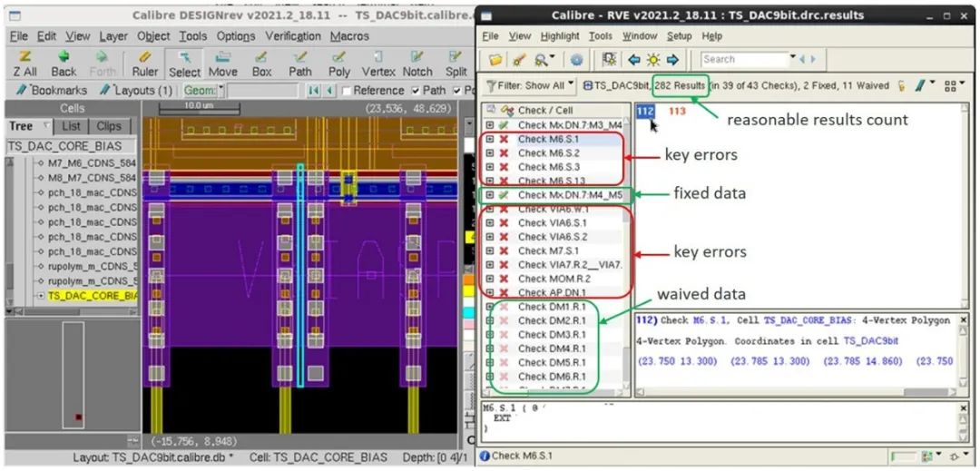Pick the Box drawing tool
This screenshot has height=471, width=980.
point(262,64)
